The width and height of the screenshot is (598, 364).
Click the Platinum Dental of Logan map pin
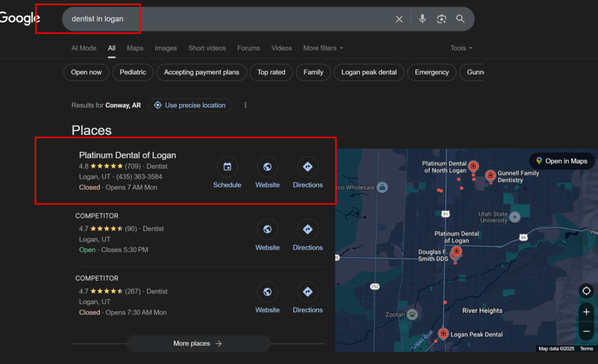(x=456, y=251)
